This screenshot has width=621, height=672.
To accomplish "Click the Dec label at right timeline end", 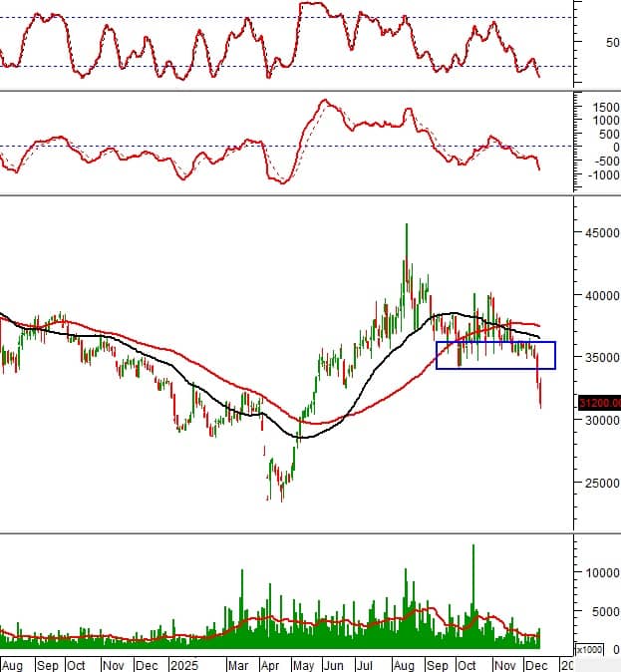I will pos(534,663).
